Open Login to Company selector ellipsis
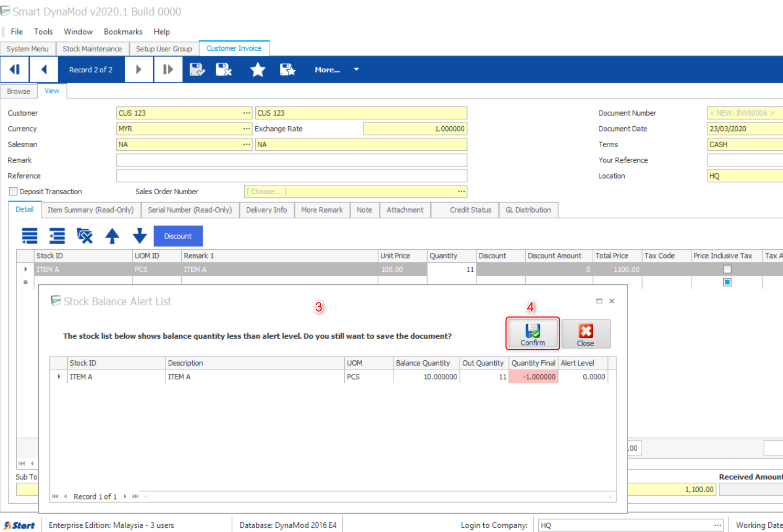This screenshot has width=783, height=532. pyautogui.click(x=717, y=525)
